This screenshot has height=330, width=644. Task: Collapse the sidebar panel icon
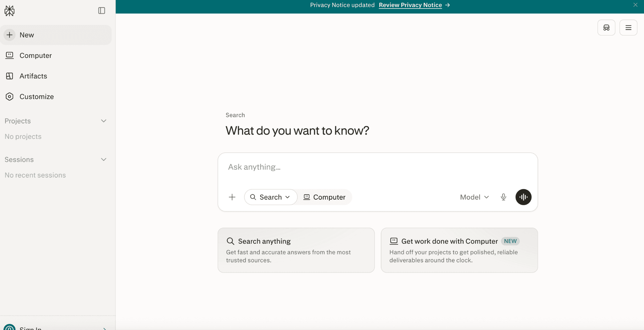(102, 11)
